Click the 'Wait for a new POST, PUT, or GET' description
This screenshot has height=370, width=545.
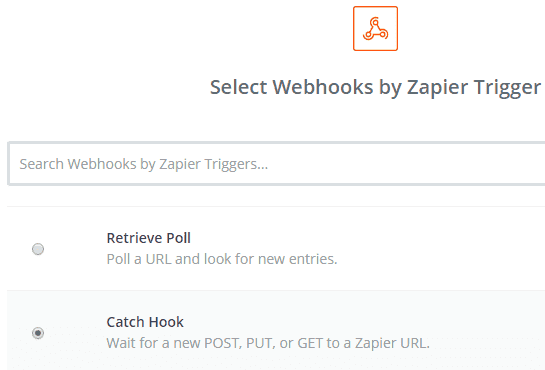268,343
